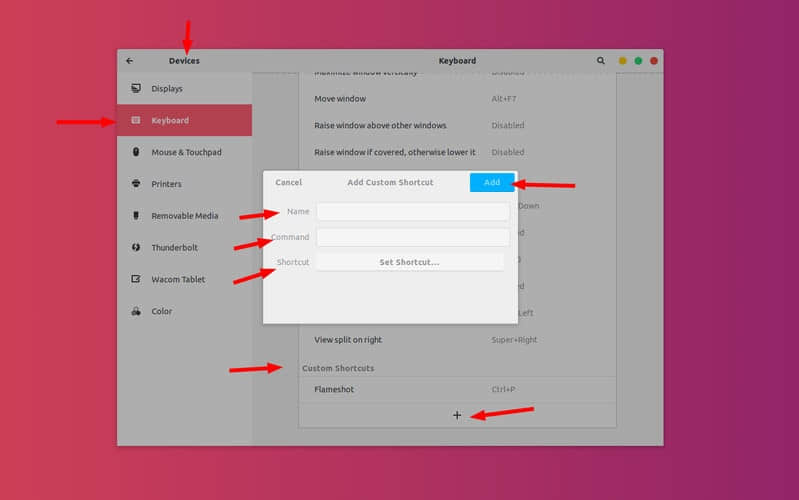Screen dimensions: 799x500
Task: Click the Color icon in sidebar
Action: (136, 311)
